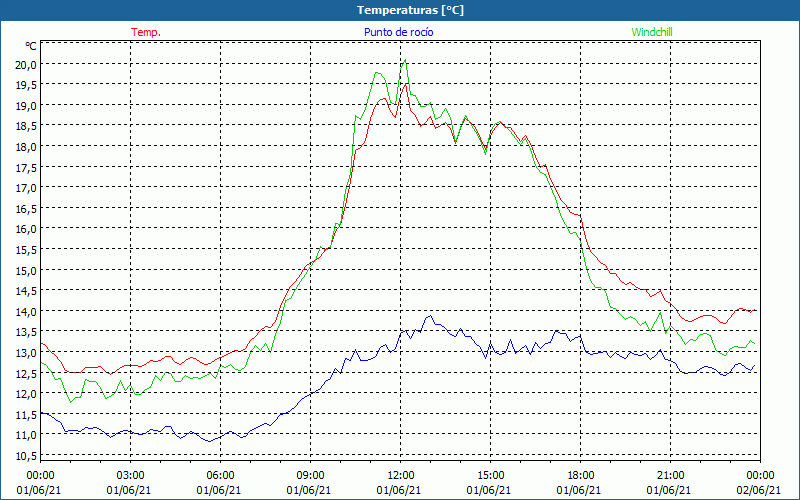Click the 11,0 y-axis value
This screenshot has width=800, height=500.
coord(27,435)
